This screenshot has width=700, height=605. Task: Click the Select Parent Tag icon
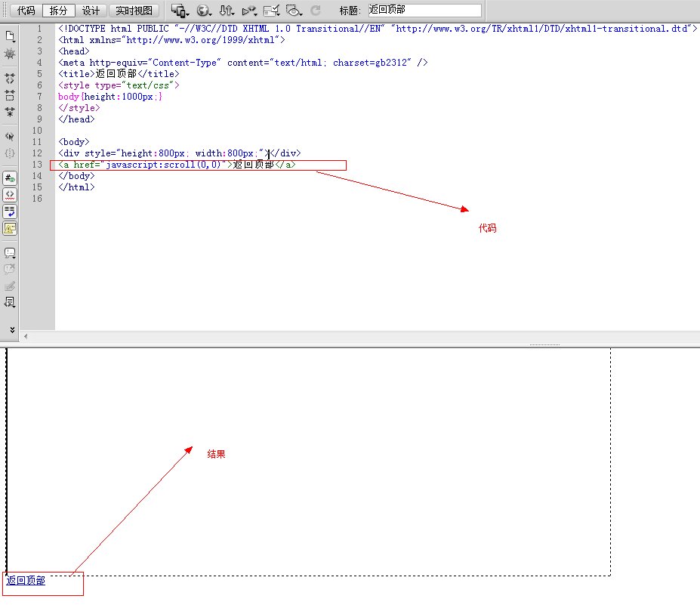[10, 136]
